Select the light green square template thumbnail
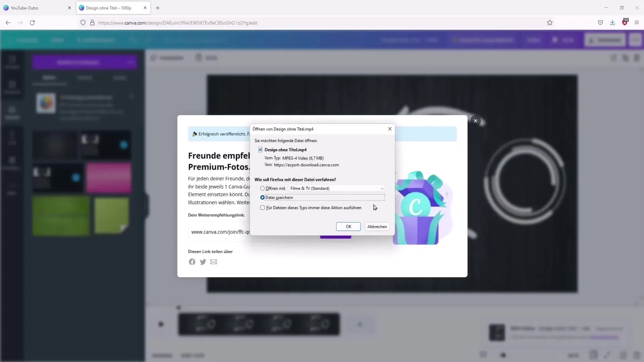The height and width of the screenshot is (362, 644). coord(112,215)
